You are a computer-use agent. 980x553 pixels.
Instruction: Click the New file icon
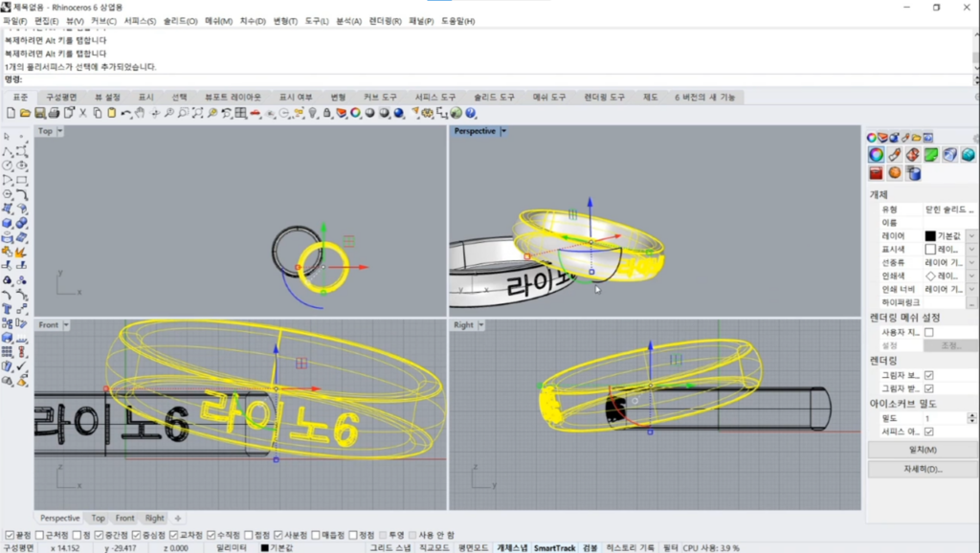pos(11,113)
